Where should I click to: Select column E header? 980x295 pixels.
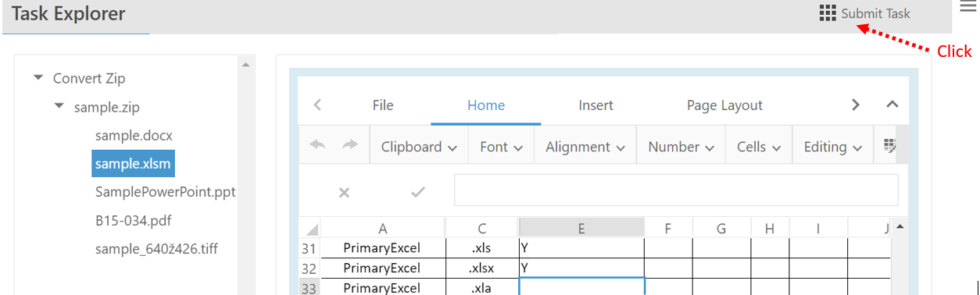point(581,228)
